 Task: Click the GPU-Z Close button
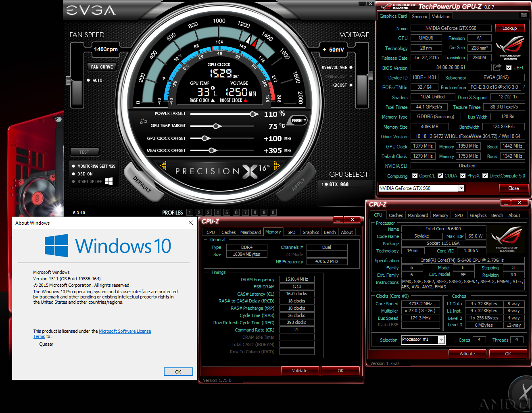click(513, 188)
